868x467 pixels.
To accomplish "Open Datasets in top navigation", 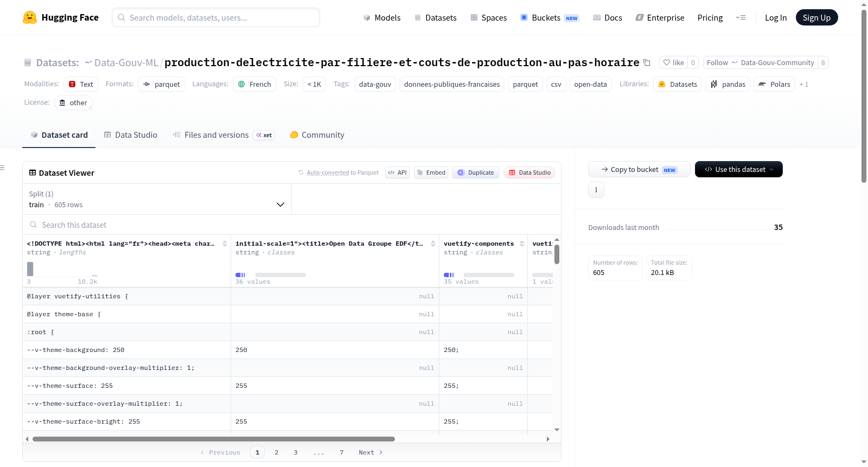I will pos(435,17).
